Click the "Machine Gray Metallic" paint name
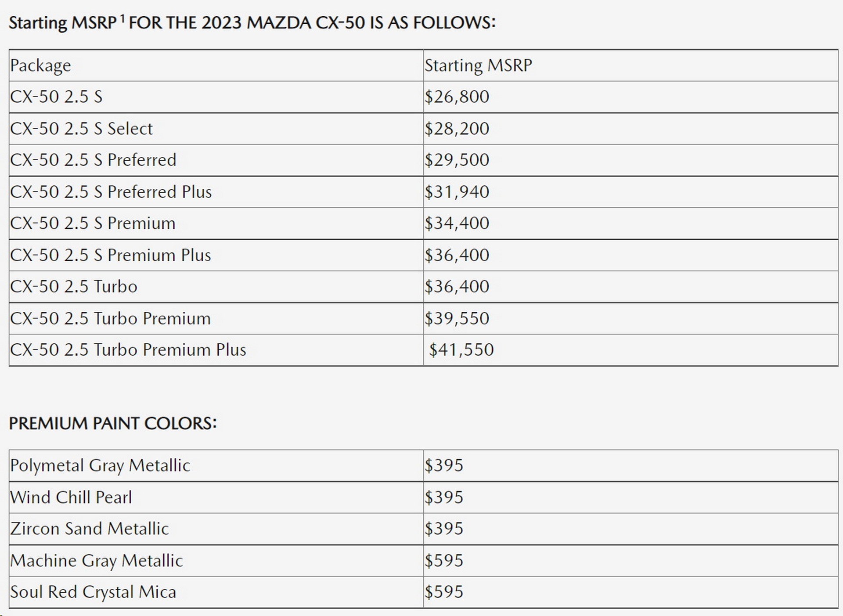 (96, 561)
